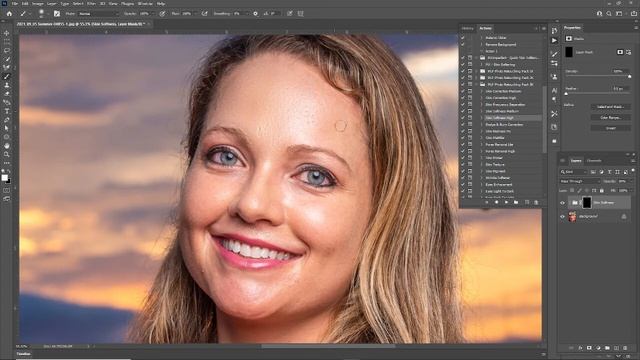This screenshot has width=640, height=360.
Task: Click the Feather slider handle
Action: coord(566,94)
